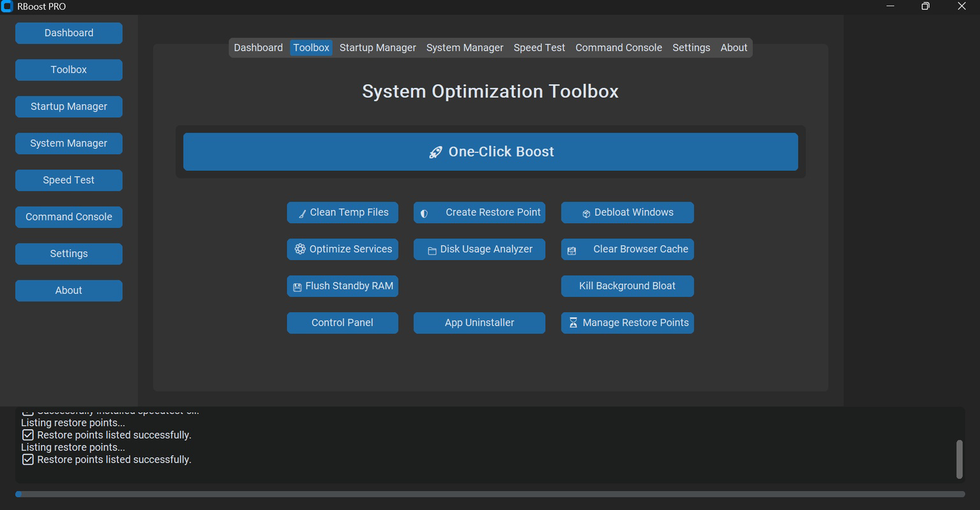Select the Toolbox tab
980x510 pixels.
pos(311,48)
